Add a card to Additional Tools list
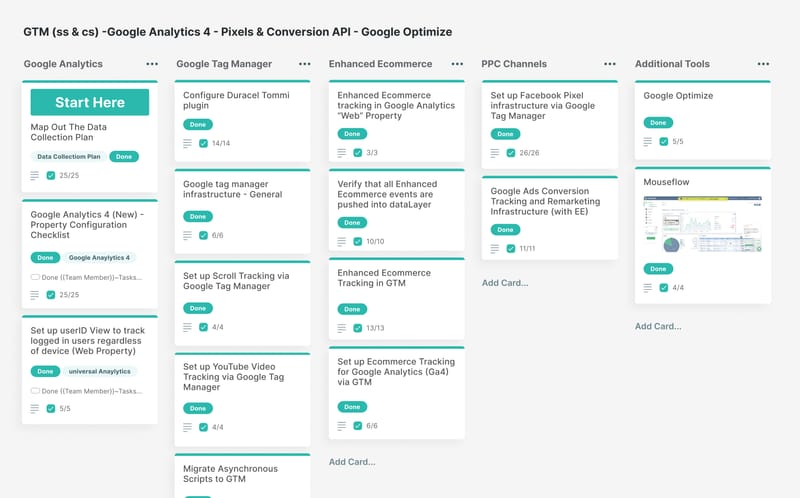The width and height of the screenshot is (800, 498). (658, 326)
